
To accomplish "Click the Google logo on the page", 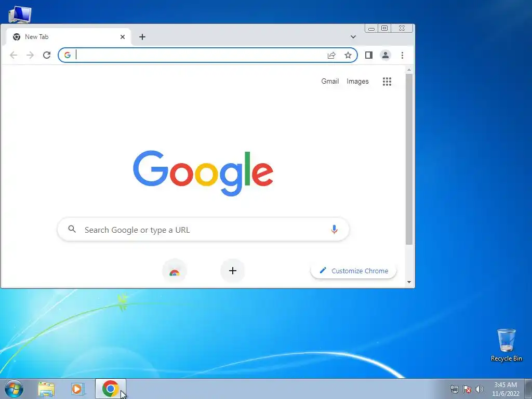I will [203, 173].
